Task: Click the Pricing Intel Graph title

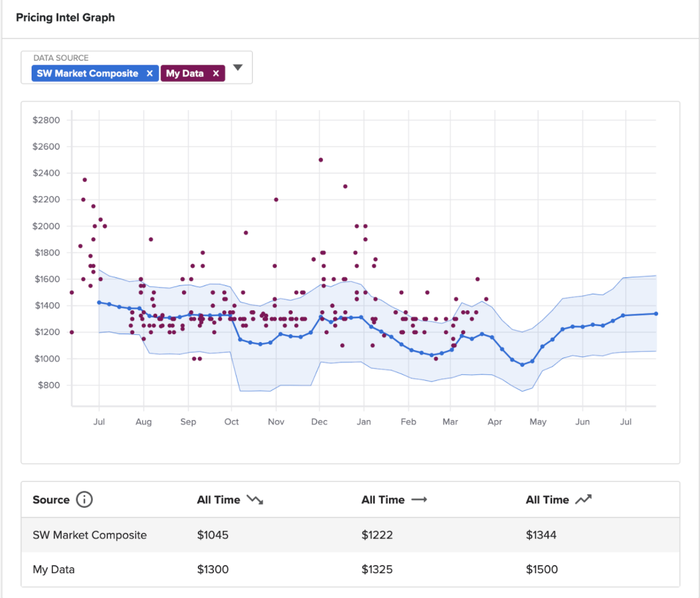Action: click(x=65, y=18)
